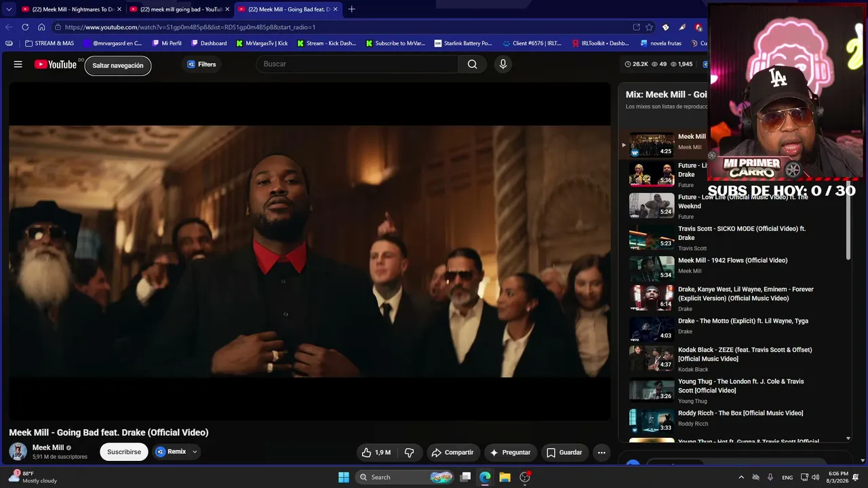This screenshot has height=488, width=868.
Task: Play Travis Scott SICKO MODE thumbnail
Action: click(x=652, y=237)
